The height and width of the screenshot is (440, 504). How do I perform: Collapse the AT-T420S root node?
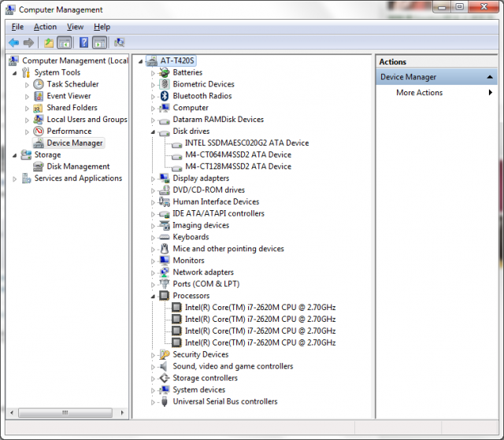[140, 61]
